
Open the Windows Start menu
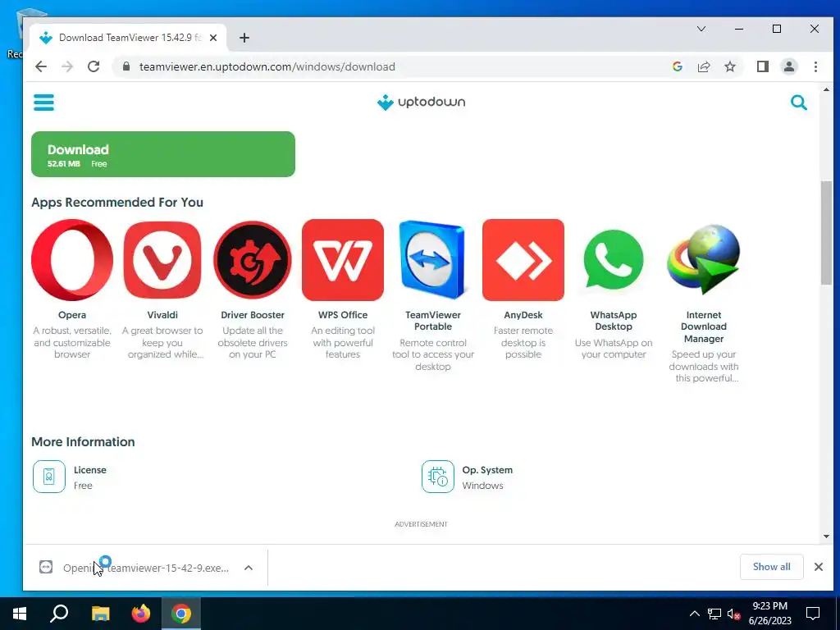[x=20, y=614]
